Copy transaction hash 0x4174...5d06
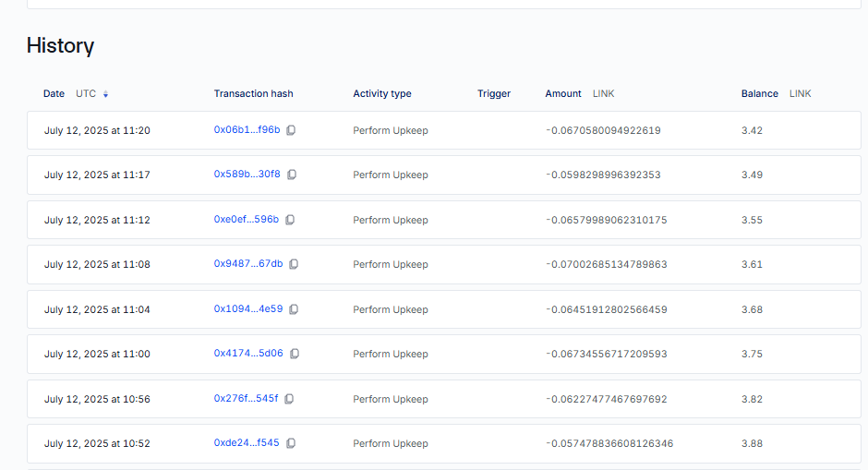 pyautogui.click(x=294, y=353)
